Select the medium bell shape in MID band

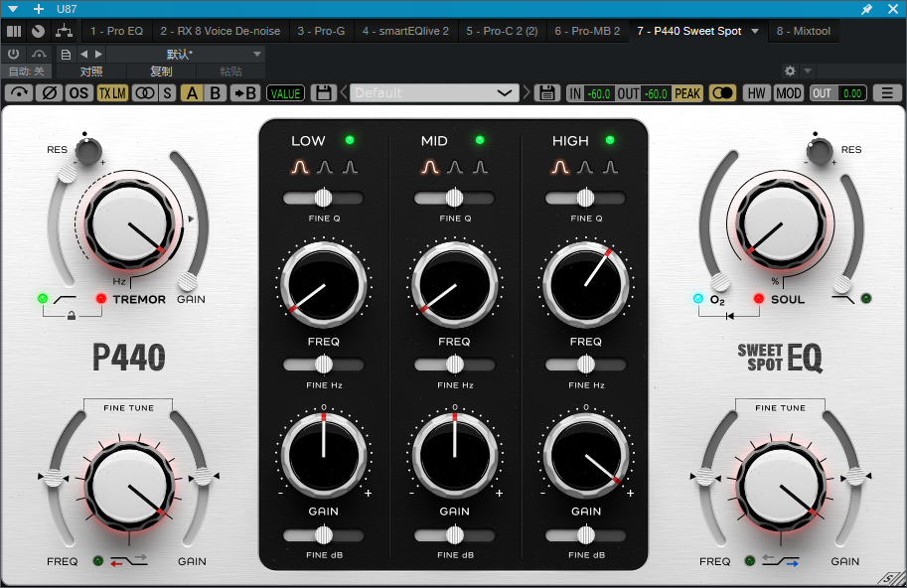coord(455,167)
